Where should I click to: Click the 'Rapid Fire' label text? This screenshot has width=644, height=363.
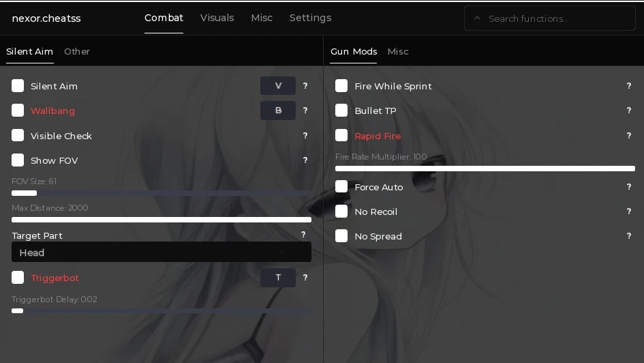coord(378,136)
